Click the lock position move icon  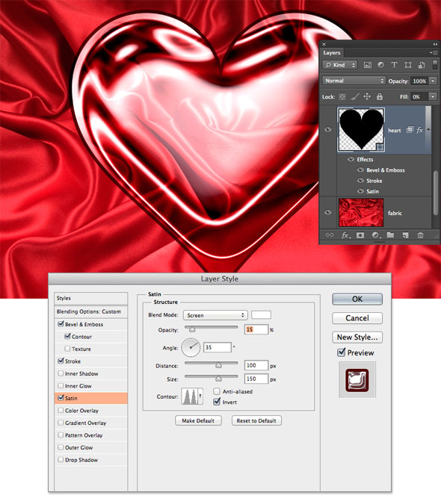pos(367,96)
